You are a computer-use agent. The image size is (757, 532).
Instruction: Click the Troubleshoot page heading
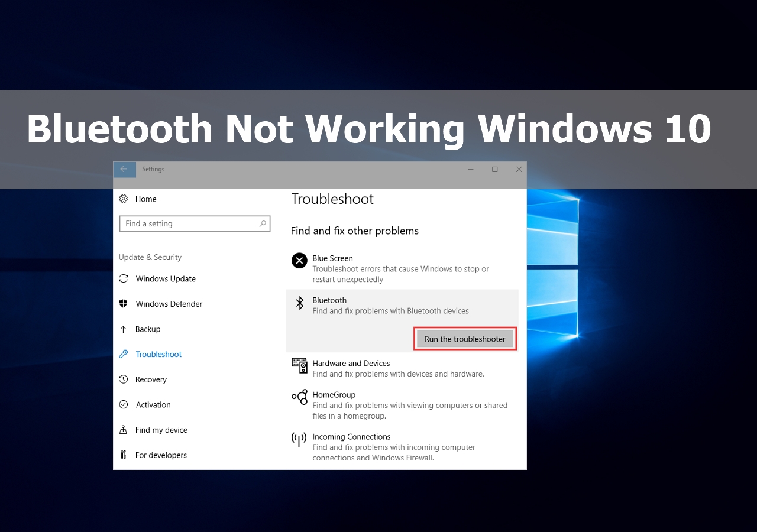coord(332,199)
